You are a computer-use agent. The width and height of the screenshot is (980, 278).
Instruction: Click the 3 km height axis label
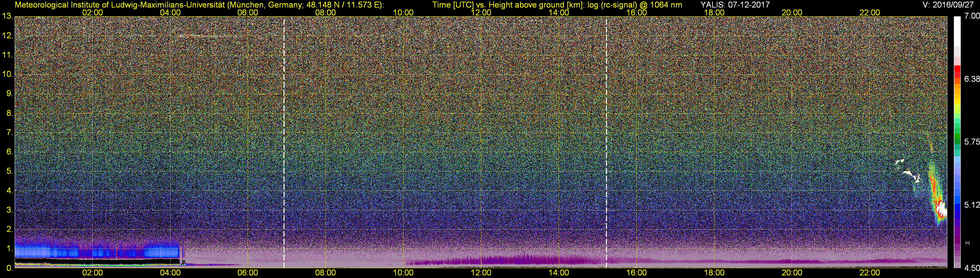coord(9,210)
